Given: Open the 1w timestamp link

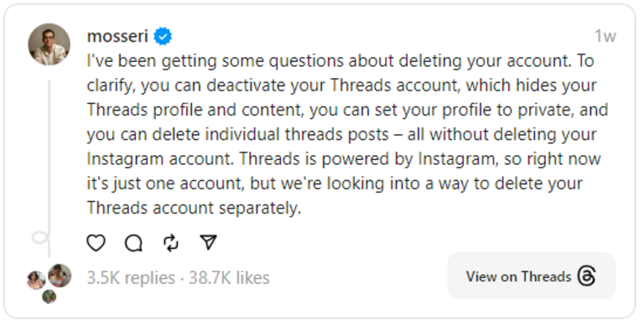Looking at the screenshot, I should coord(605,37).
